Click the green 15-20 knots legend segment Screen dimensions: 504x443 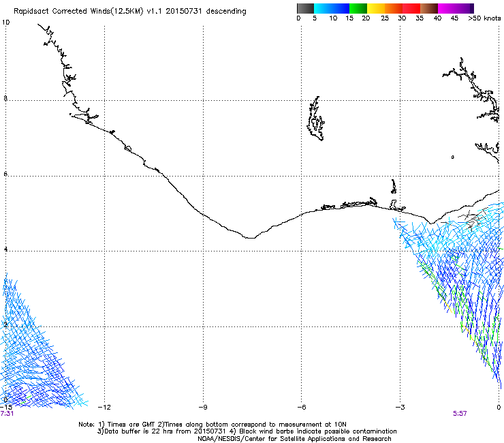358,8
